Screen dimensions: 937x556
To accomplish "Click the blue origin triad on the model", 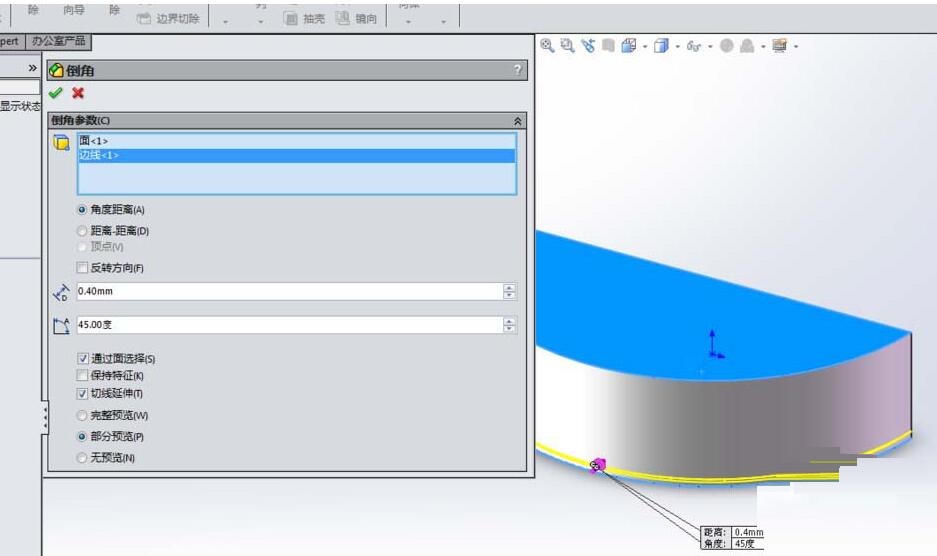I will pos(714,345).
